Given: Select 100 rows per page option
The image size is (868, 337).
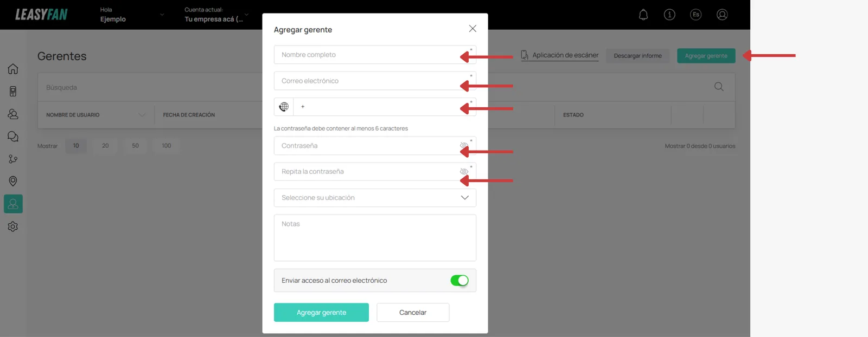Looking at the screenshot, I should coord(167,146).
